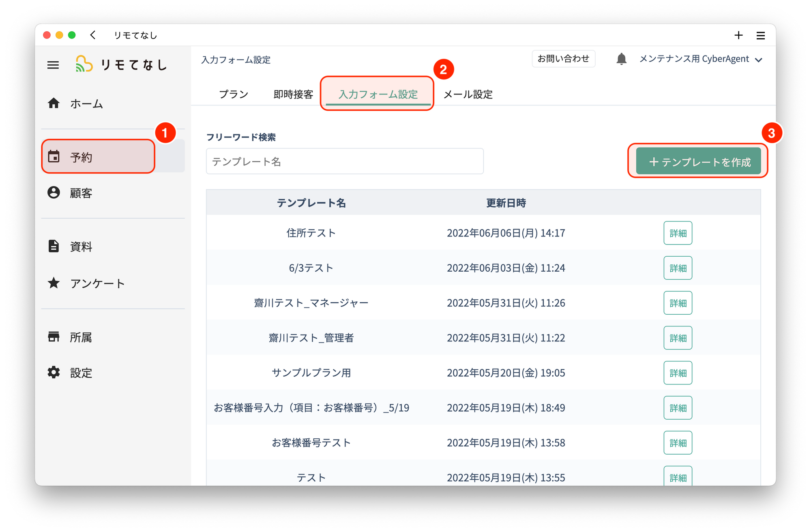The width and height of the screenshot is (811, 532).
Task: Select template name お客様番号テスト
Action: (311, 442)
